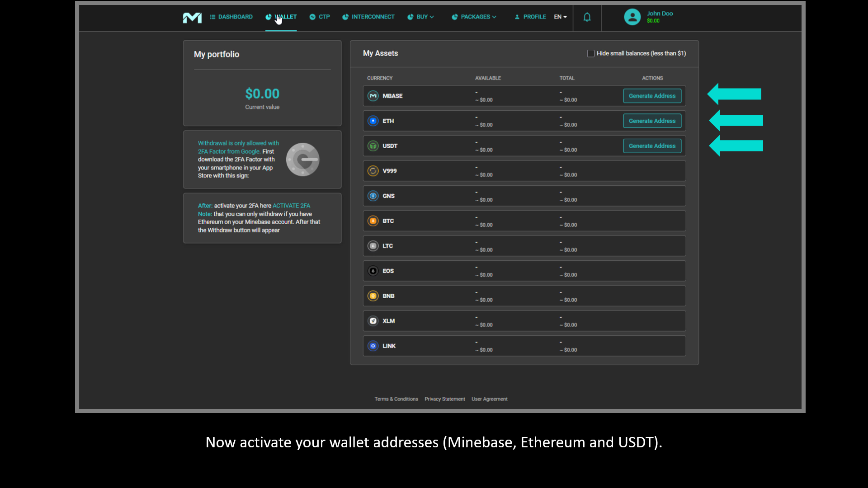
Task: Click the LINK coin icon
Action: 373,346
